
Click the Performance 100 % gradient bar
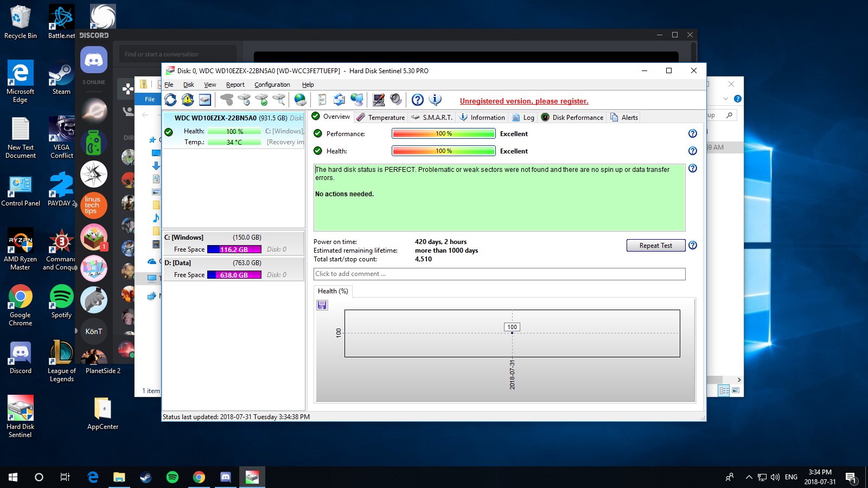(444, 133)
